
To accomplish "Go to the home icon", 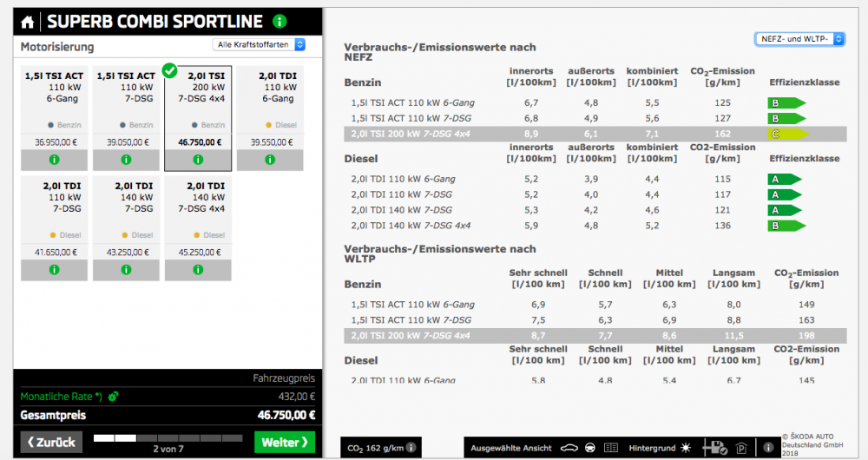I will point(28,23).
